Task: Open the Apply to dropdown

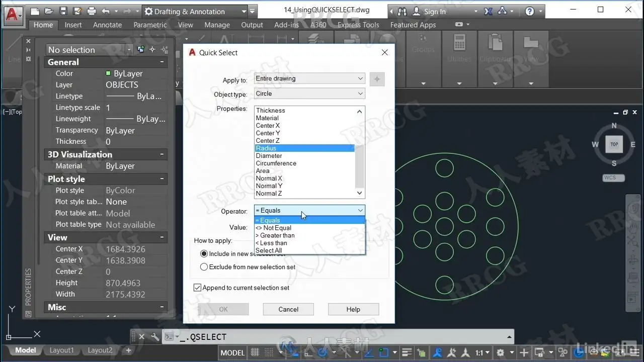Action: click(x=309, y=78)
